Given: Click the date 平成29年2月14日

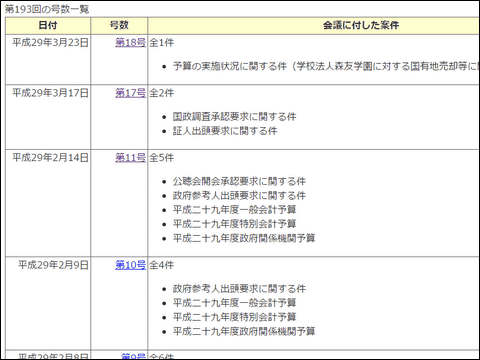Looking at the screenshot, I should point(50,158).
